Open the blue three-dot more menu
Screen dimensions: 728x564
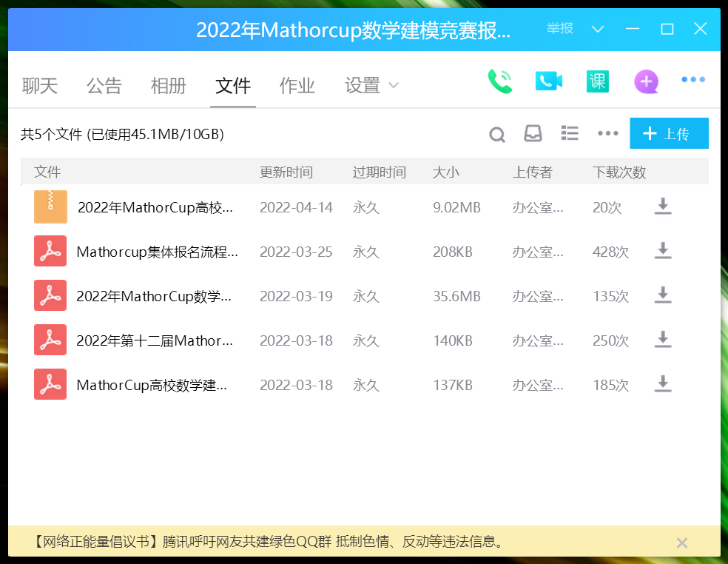[x=692, y=80]
